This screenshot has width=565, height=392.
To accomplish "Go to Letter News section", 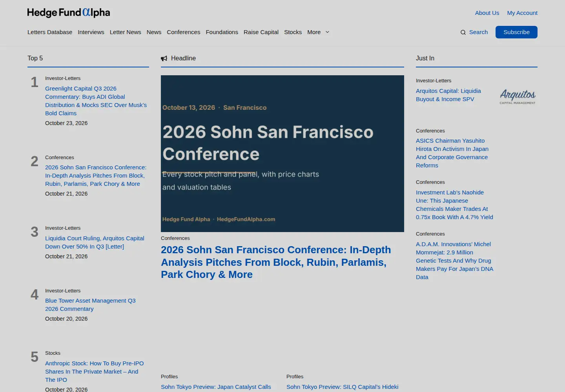I will [126, 32].
